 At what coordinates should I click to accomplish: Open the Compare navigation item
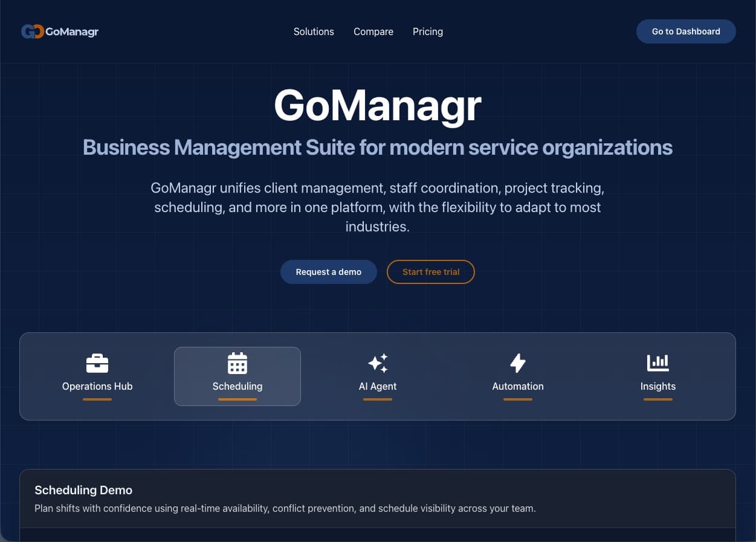(373, 31)
